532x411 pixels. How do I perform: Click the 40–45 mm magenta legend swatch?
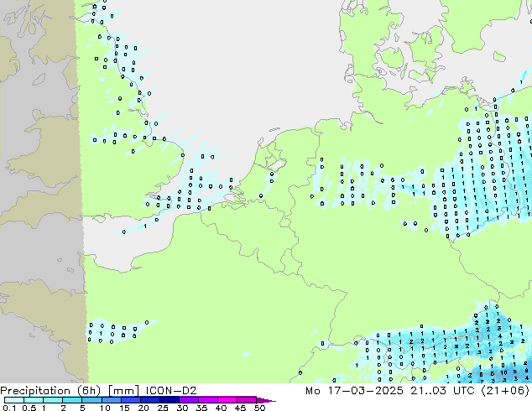point(227,400)
